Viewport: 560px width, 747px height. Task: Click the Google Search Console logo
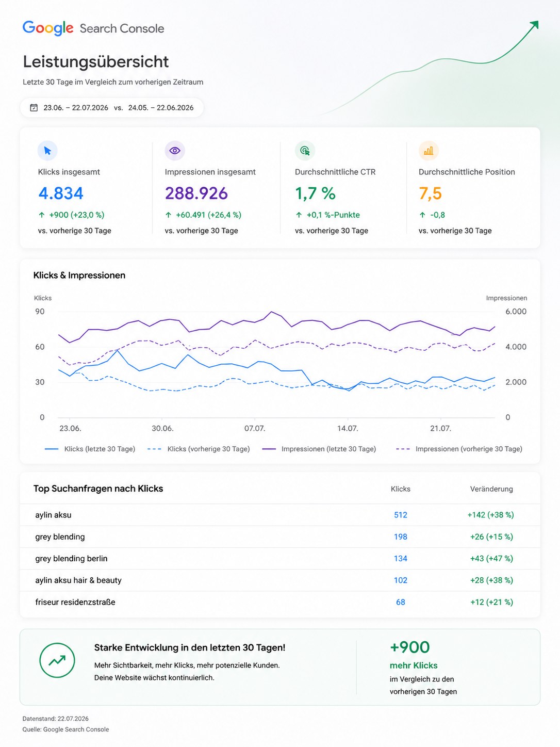93,28
